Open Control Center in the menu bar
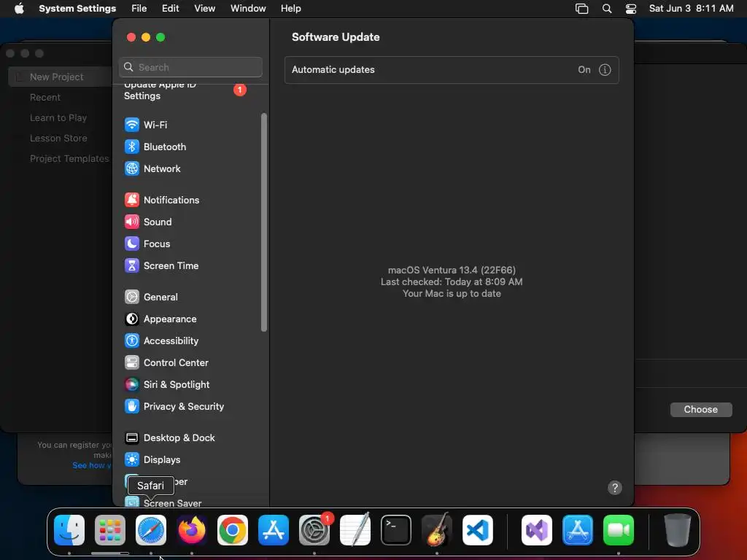 [631, 9]
